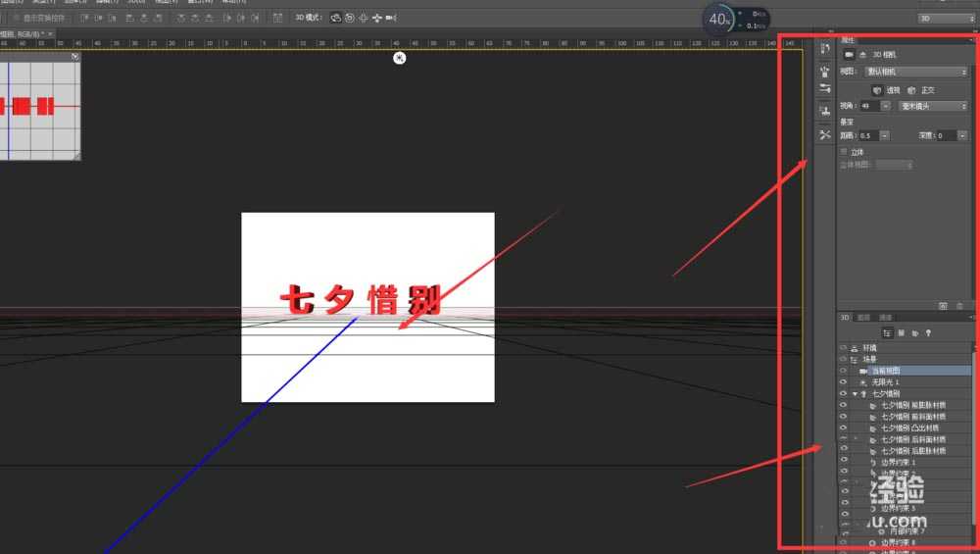Select the 3D pan mode icon
980x554 pixels.
364,18
